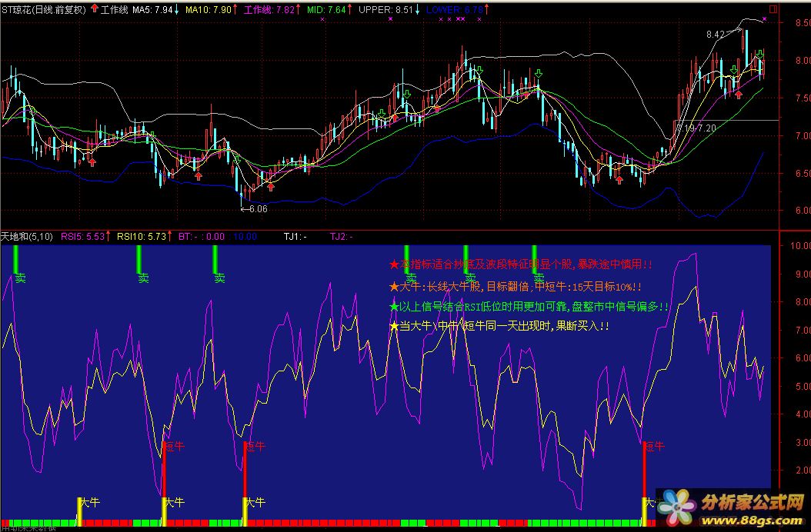This screenshot has width=811, height=532.
Task: Click the 8.42 high price annotation
Action: (716, 34)
